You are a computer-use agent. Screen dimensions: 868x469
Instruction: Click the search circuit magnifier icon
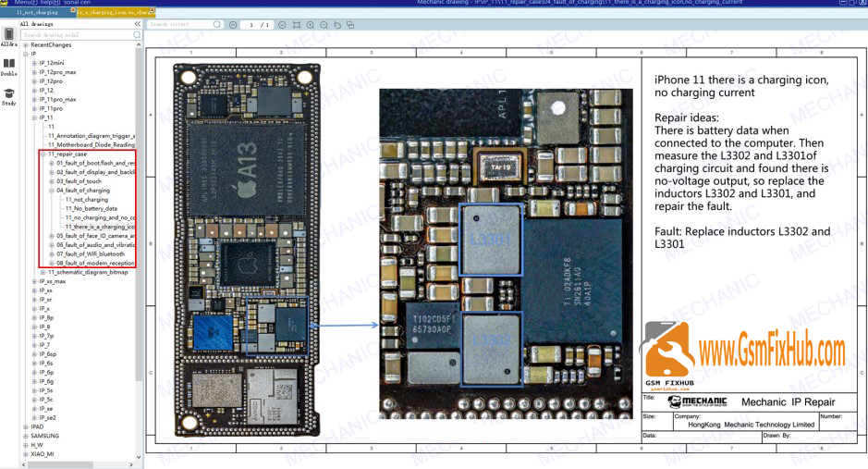pos(217,24)
